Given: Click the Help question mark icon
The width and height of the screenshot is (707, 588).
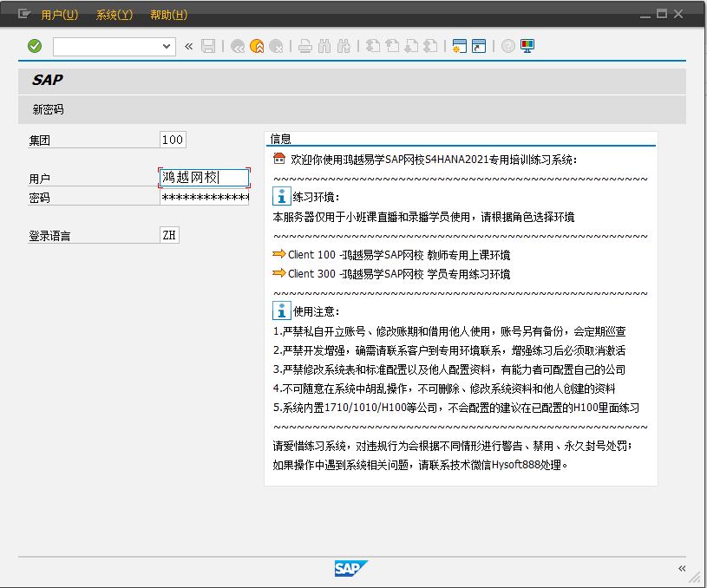Looking at the screenshot, I should (x=508, y=46).
